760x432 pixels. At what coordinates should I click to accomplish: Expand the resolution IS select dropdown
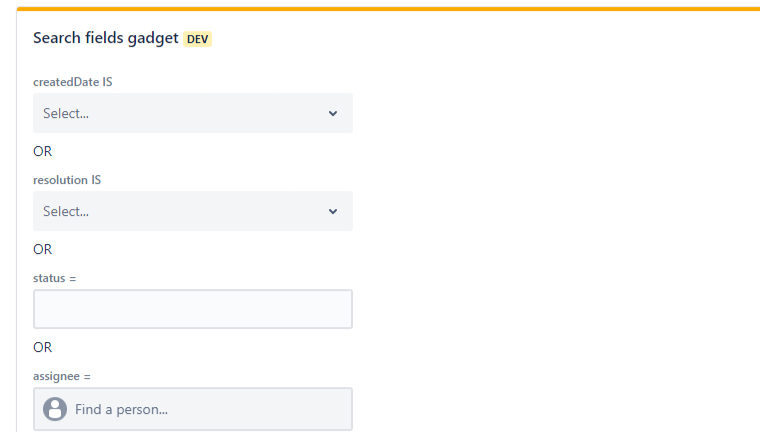click(192, 211)
